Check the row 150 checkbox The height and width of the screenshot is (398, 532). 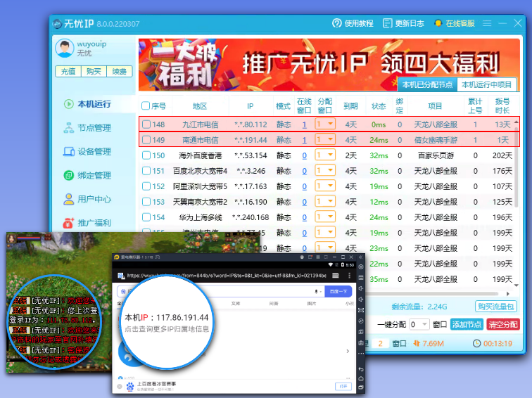(146, 155)
